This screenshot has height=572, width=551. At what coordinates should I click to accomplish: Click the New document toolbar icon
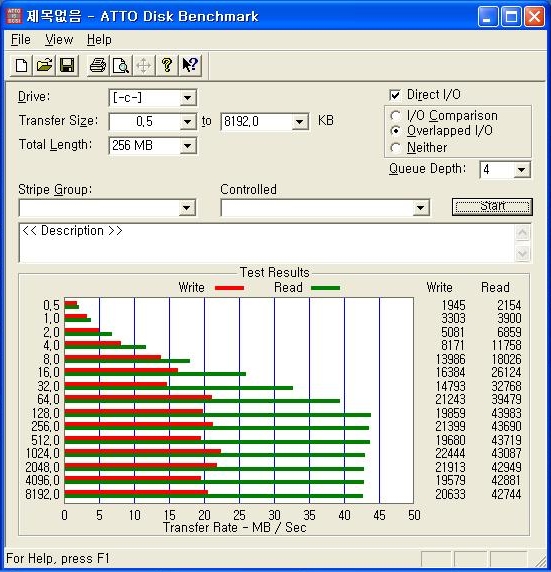coord(21,66)
